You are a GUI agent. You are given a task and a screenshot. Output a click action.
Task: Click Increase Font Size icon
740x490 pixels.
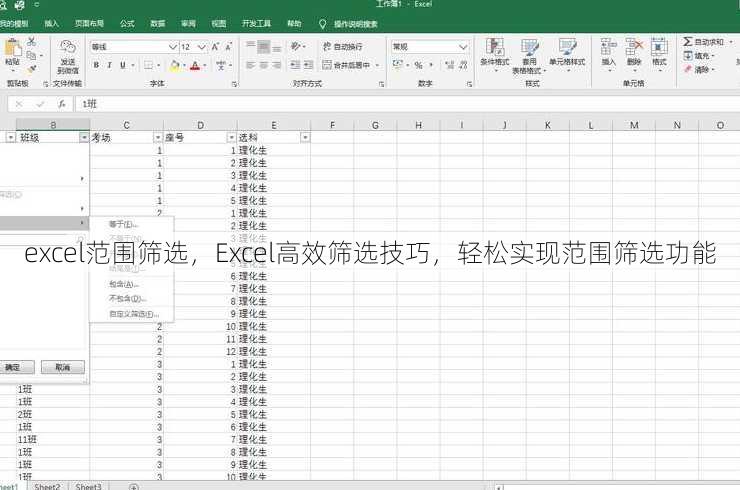[215, 47]
